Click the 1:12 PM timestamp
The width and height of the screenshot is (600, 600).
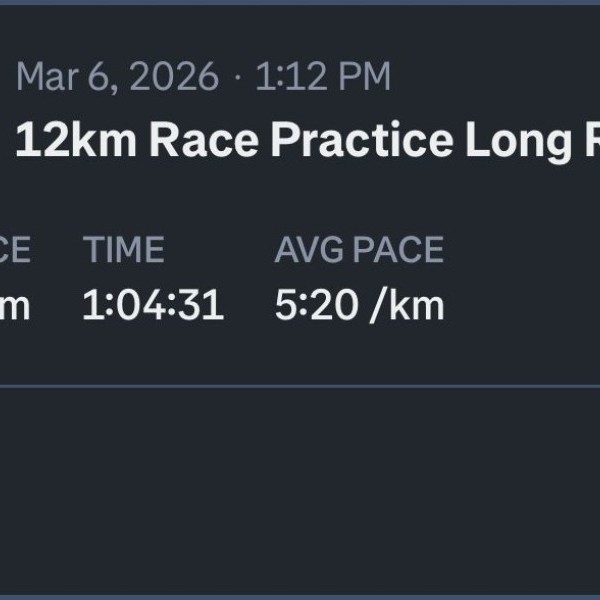(x=322, y=77)
